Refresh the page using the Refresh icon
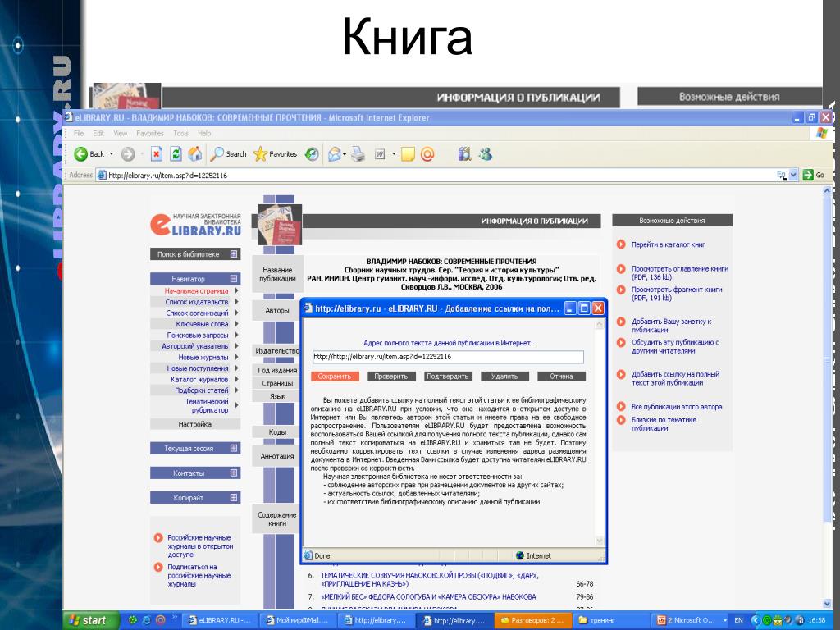 [x=176, y=154]
